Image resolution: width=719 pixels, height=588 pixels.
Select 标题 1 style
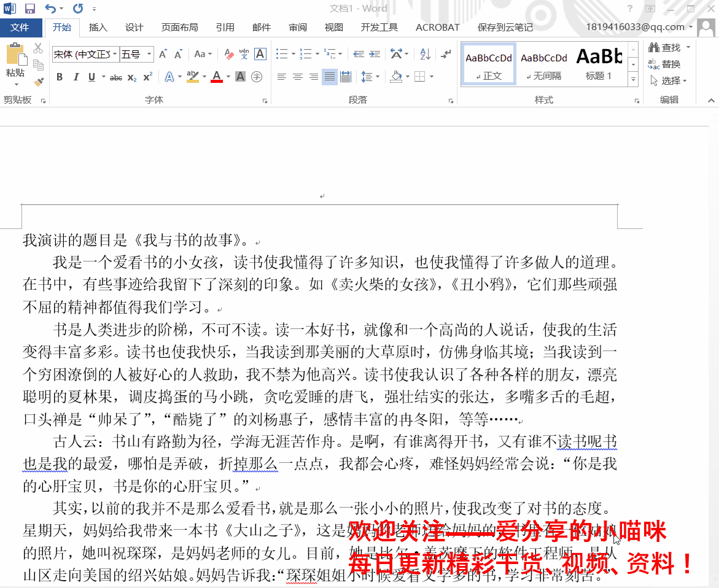599,64
